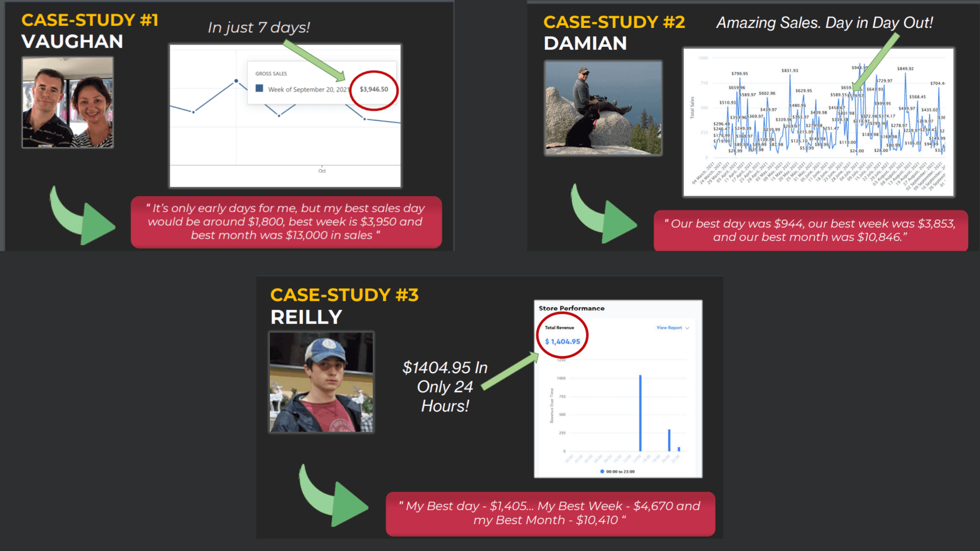980x551 pixels.
Task: Click the DAMIAN name title
Action: [585, 43]
